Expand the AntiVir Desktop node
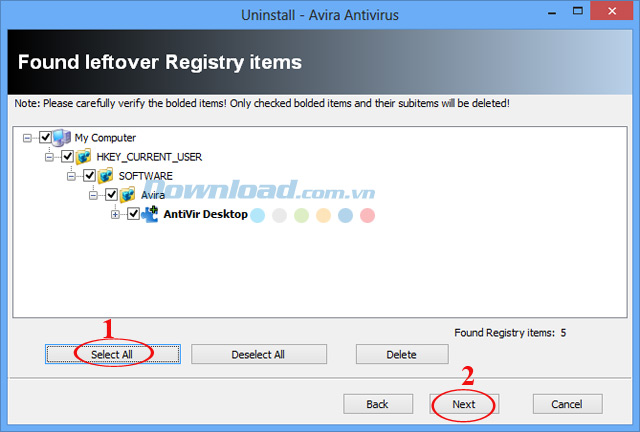This screenshot has height=432, width=640. point(116,214)
